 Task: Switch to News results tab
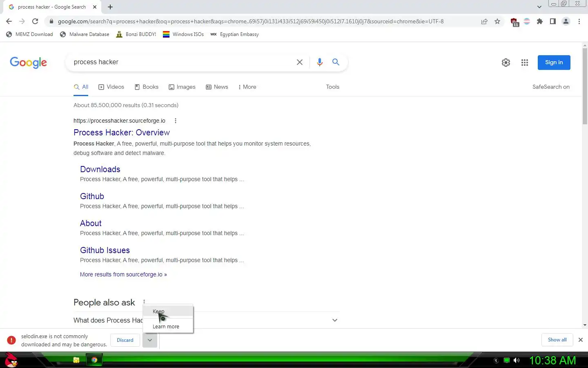point(217,87)
